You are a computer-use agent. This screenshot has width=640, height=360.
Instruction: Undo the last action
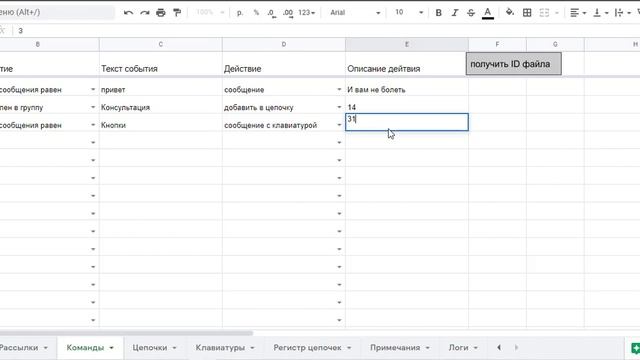(x=129, y=13)
